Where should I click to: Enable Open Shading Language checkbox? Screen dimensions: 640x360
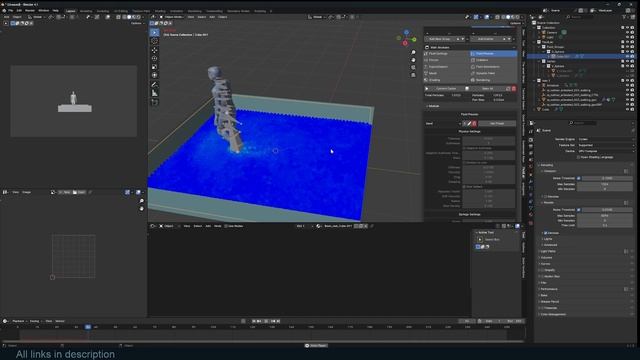[578, 157]
